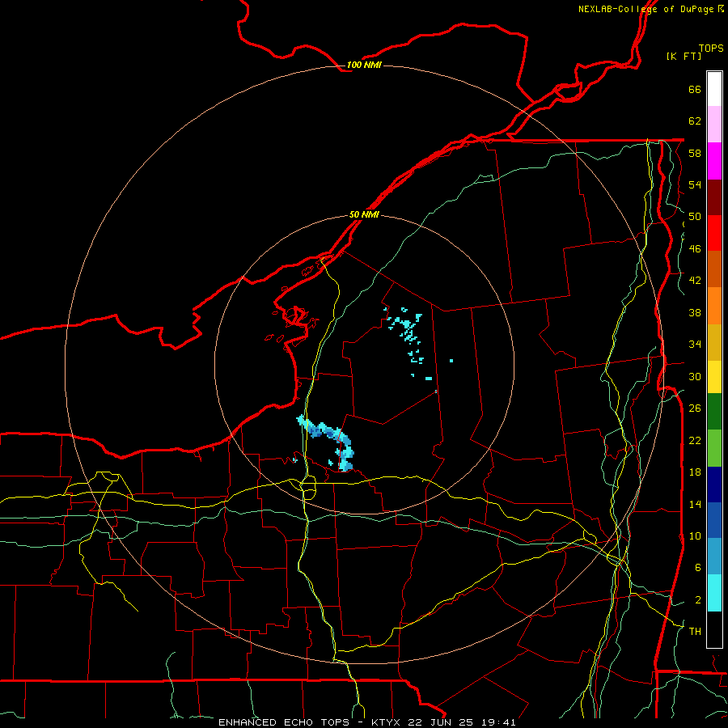Click the dark orange swatch near 42-46
728x728 pixels.
click(714, 269)
